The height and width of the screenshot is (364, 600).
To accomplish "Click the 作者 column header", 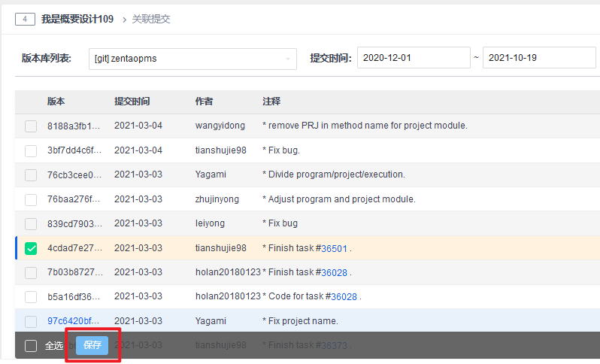I will click(204, 102).
